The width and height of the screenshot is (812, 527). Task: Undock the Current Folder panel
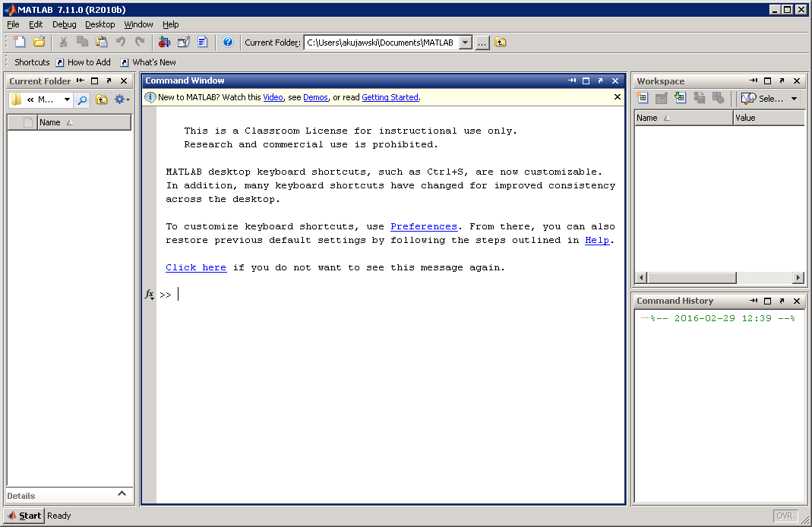[109, 80]
